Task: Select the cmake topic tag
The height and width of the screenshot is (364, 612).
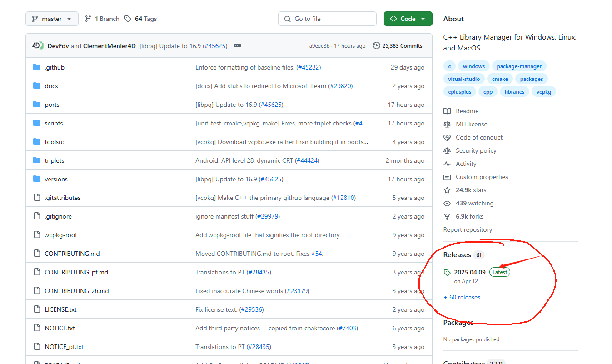Action: pos(500,79)
